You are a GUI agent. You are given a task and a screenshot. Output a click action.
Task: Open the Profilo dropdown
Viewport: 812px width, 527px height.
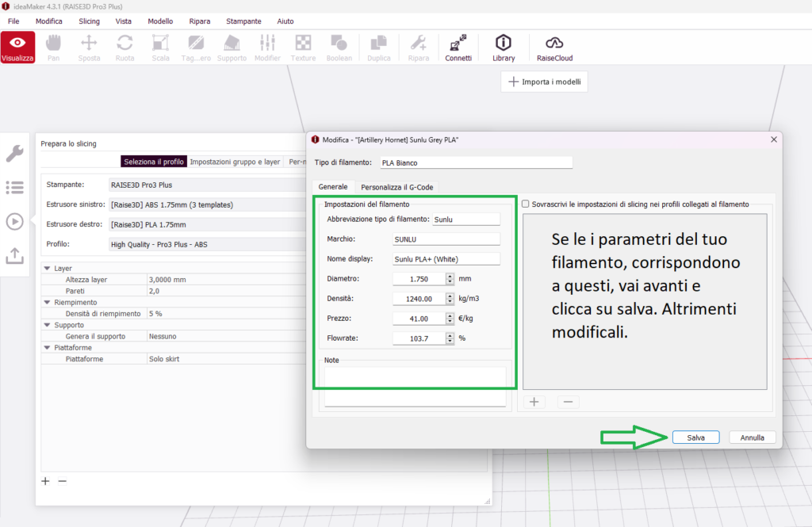[207, 244]
